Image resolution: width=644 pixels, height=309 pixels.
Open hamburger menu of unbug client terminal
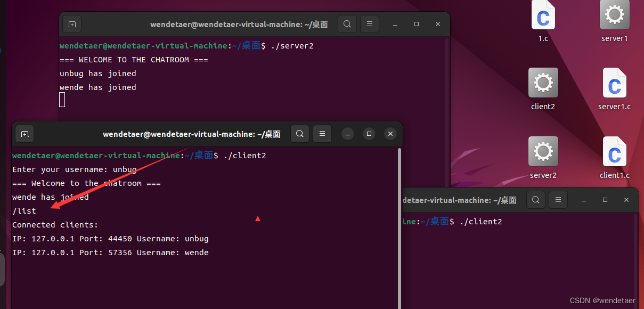tap(322, 134)
